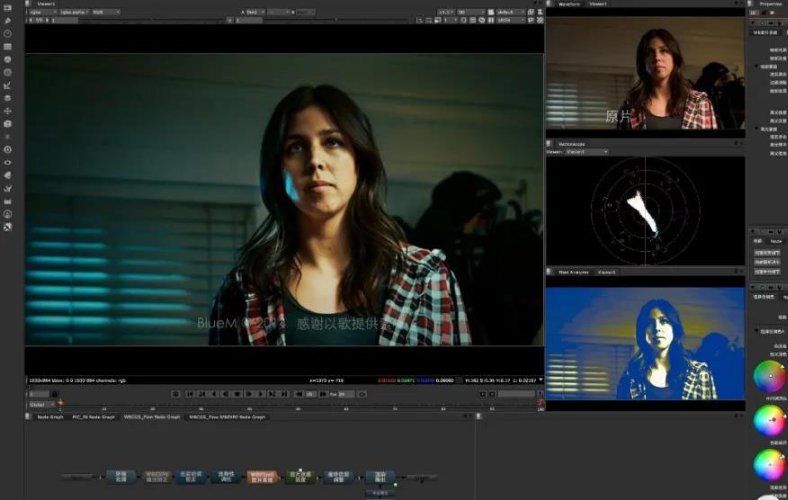The image size is (788, 500).
Task: Click the fps input field
Action: pyautogui.click(x=346, y=394)
